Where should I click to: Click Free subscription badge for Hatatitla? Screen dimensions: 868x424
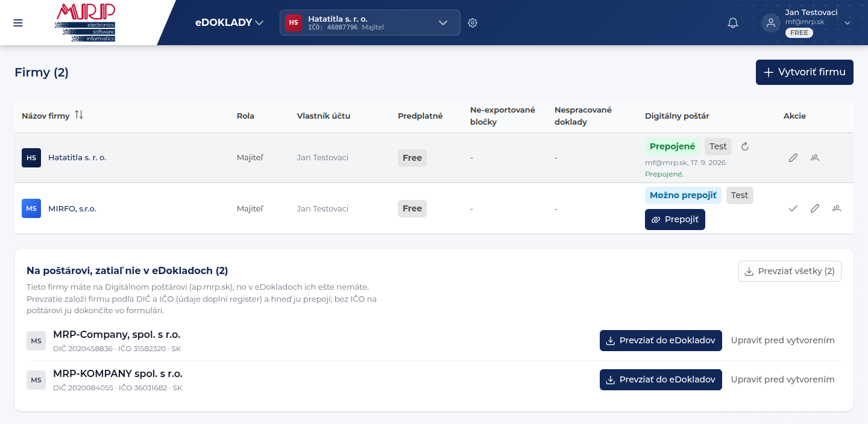pos(412,158)
